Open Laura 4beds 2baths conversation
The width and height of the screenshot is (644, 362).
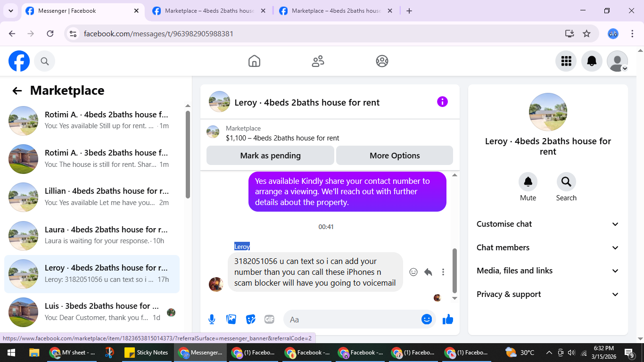tap(92, 236)
